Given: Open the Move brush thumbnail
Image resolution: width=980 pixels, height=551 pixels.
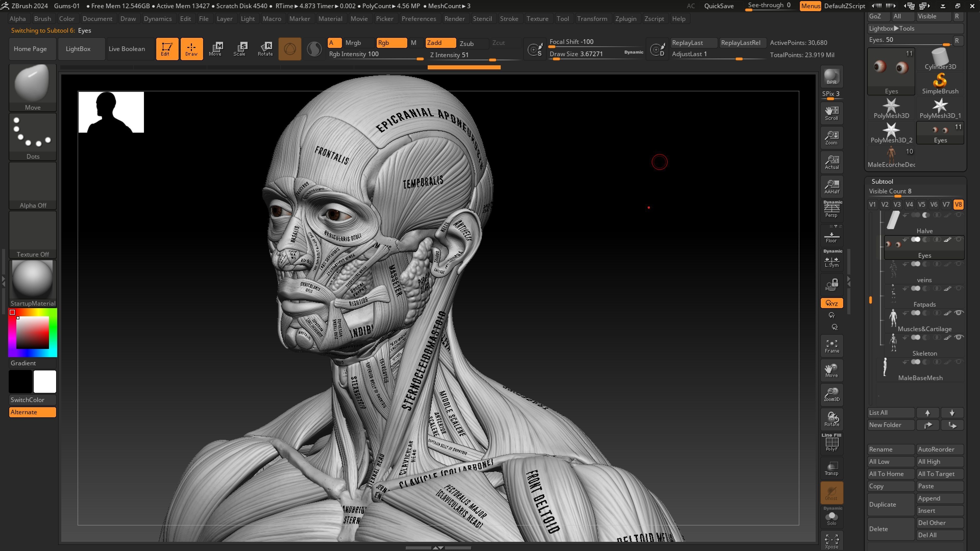Looking at the screenshot, I should coord(33,87).
